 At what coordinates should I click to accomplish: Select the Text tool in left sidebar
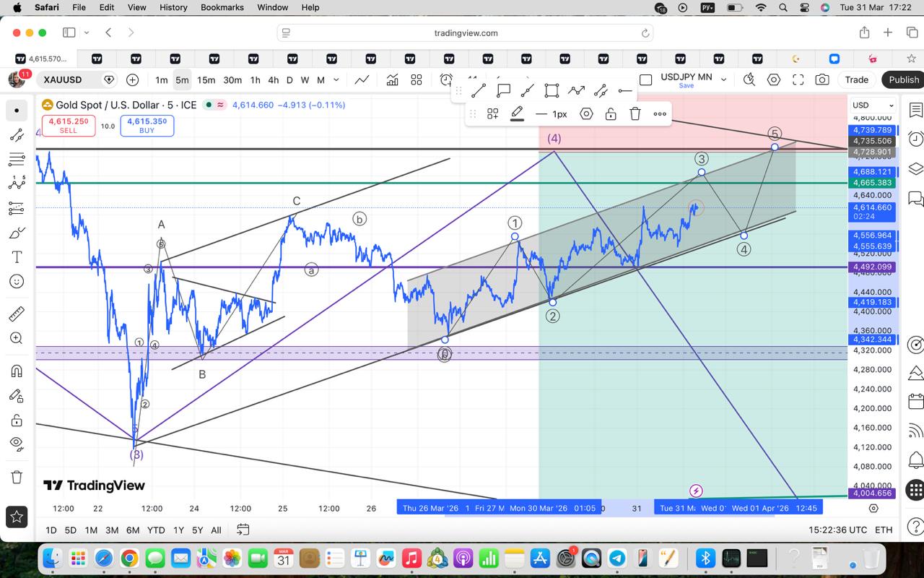(17, 257)
